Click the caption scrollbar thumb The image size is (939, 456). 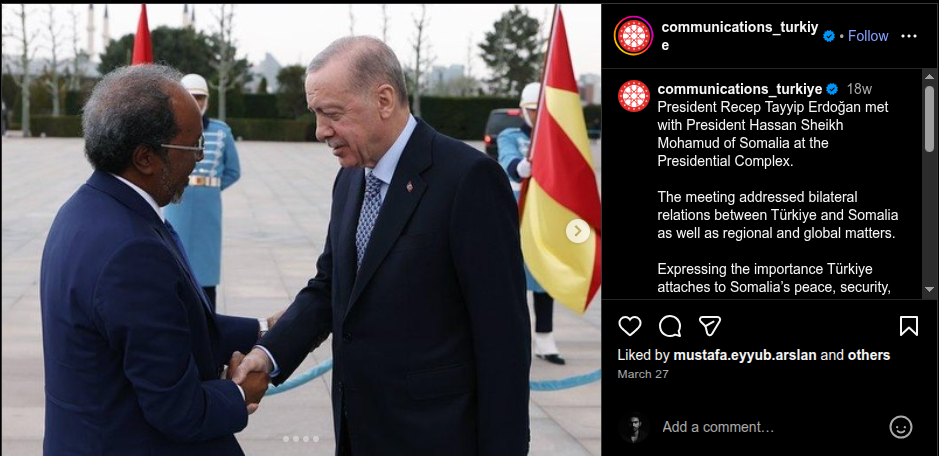929,119
